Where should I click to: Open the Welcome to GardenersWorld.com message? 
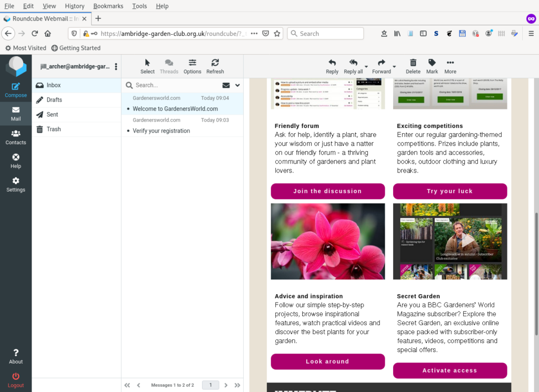[182, 104]
